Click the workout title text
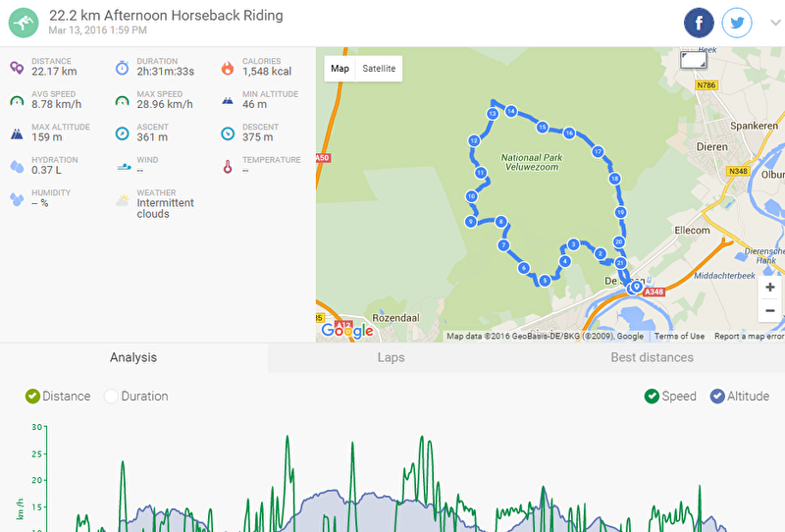The height and width of the screenshot is (532, 785). 166,16
